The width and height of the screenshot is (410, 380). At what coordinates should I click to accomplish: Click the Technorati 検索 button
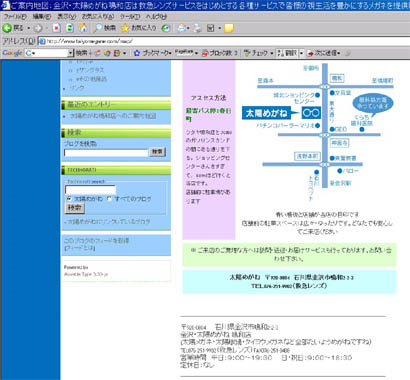point(74,208)
